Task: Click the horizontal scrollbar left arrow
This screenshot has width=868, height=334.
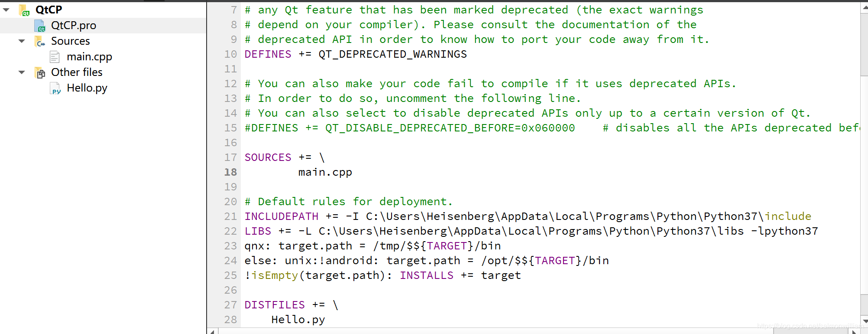Action: (x=213, y=331)
